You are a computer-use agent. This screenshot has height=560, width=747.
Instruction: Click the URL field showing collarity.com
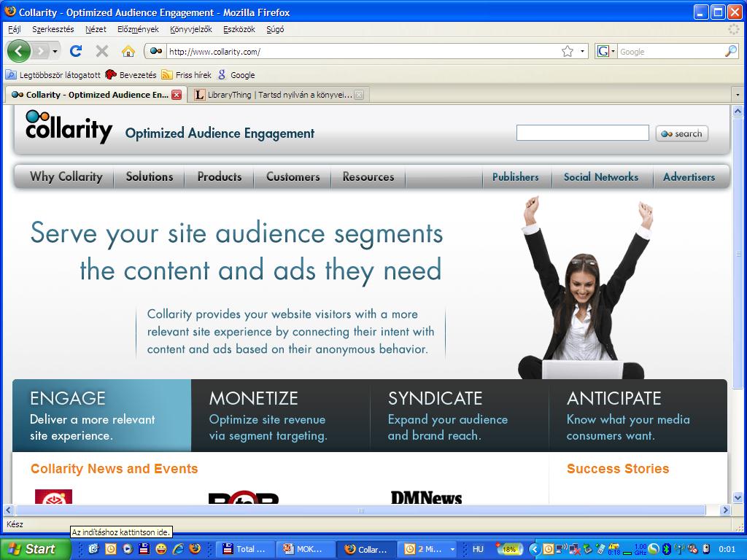click(362, 52)
